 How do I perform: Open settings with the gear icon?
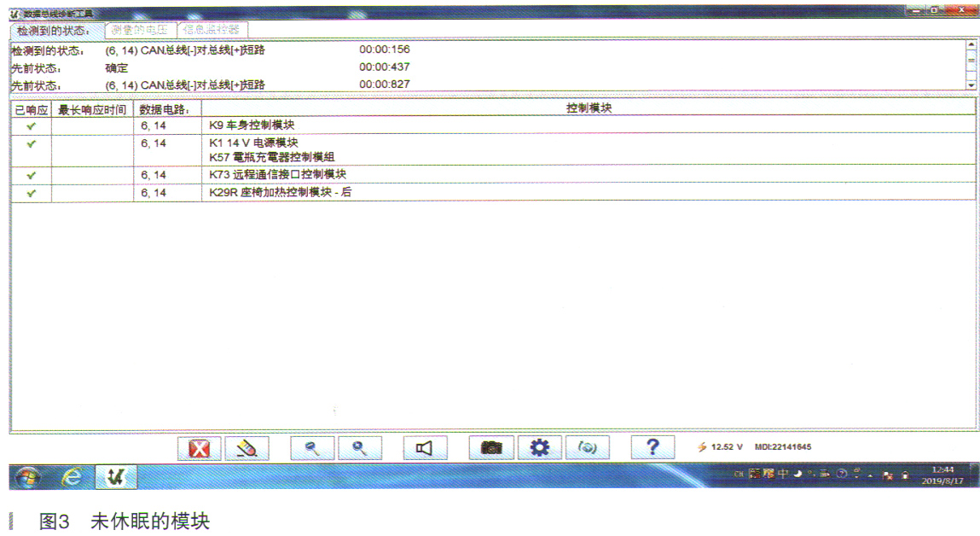(x=539, y=448)
